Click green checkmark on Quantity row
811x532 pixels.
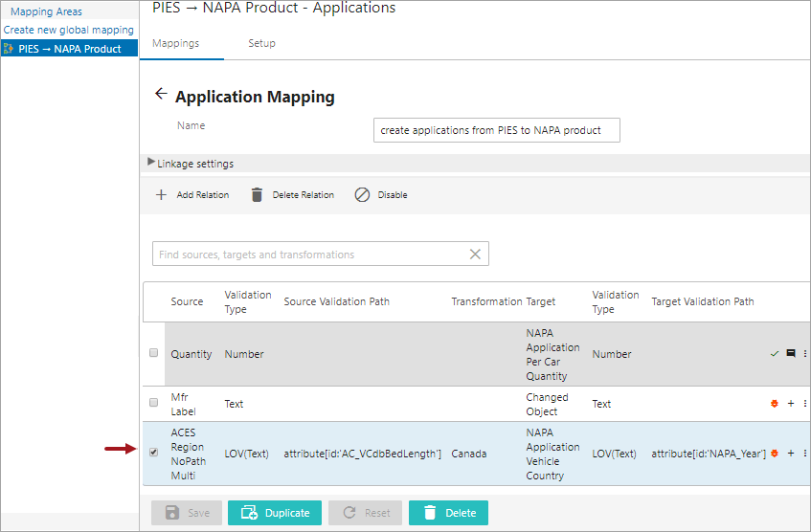pyautogui.click(x=775, y=354)
